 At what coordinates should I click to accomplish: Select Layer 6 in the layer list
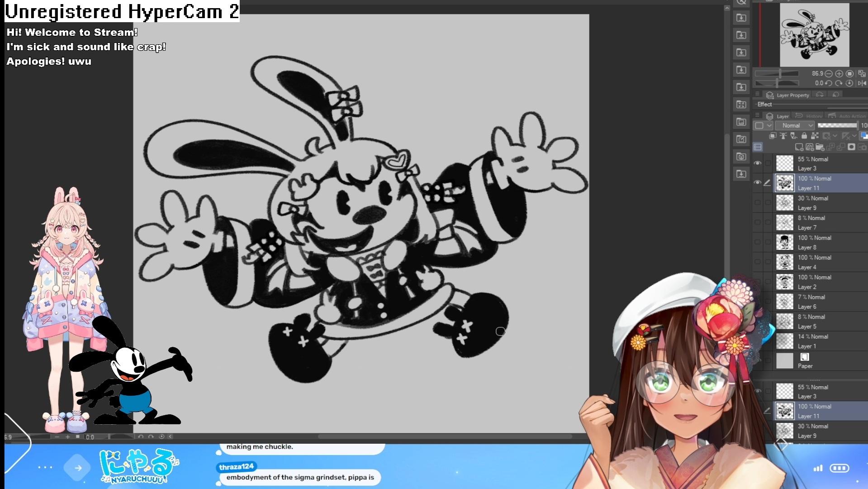[821, 302]
